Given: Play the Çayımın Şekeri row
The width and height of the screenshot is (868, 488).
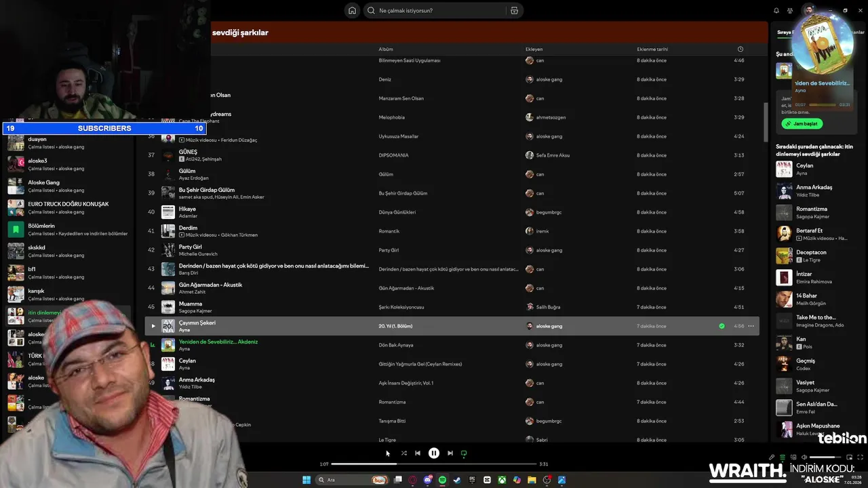Looking at the screenshot, I should click(x=153, y=326).
